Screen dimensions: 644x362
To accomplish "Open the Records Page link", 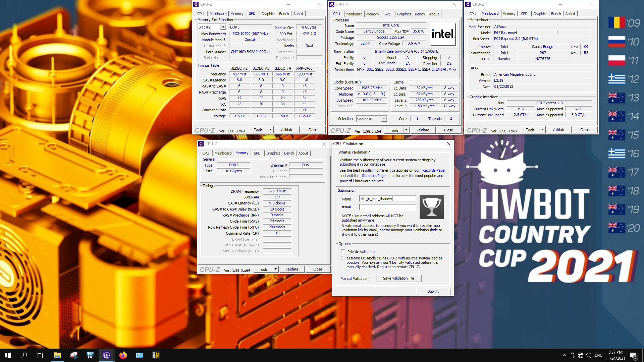I will point(433,170).
